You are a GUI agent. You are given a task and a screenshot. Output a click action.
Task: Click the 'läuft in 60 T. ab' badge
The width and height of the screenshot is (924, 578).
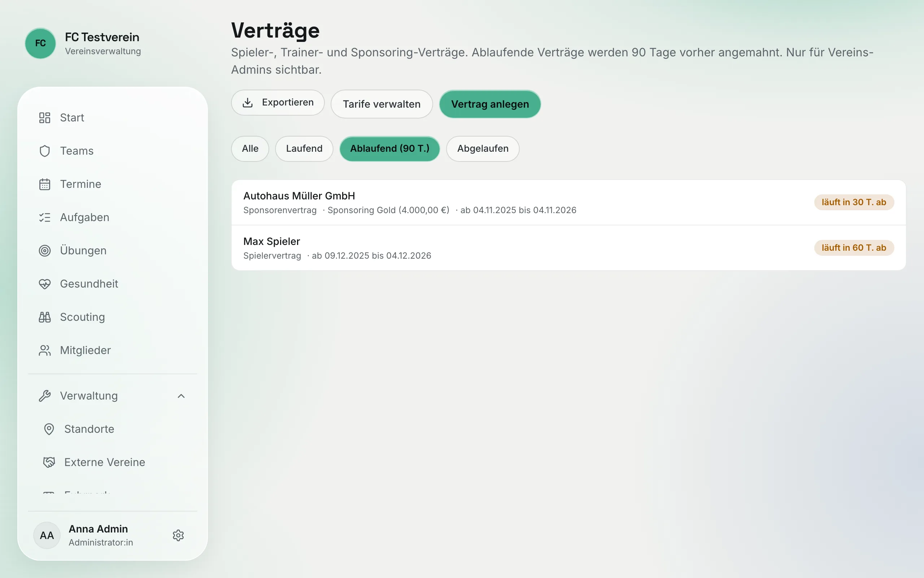pos(854,248)
